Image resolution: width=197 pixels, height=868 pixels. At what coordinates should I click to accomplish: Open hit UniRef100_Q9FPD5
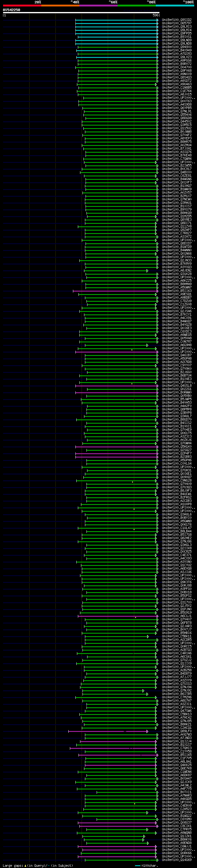[x=177, y=33]
